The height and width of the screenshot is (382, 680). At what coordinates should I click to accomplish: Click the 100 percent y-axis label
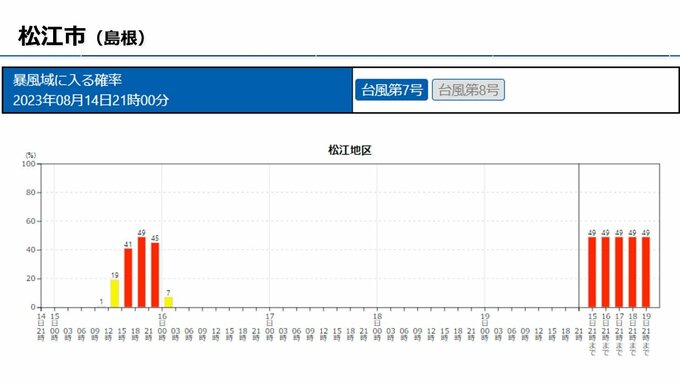[29, 164]
